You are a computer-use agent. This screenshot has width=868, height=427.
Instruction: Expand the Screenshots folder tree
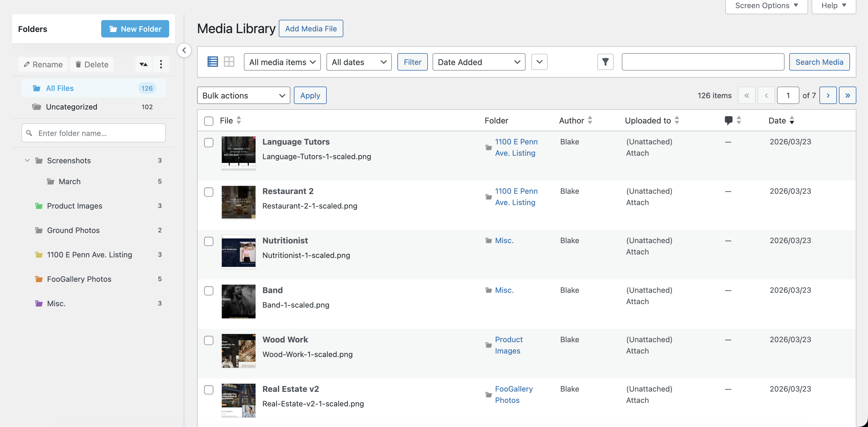27,160
